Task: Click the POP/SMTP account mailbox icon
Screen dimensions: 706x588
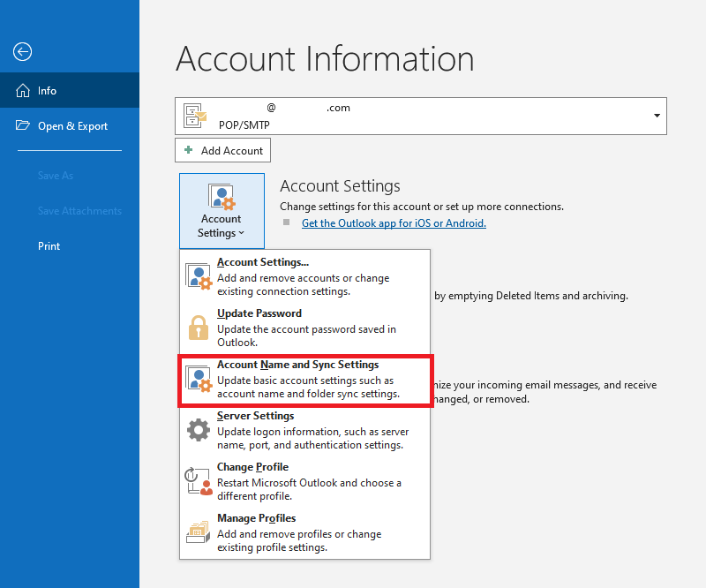Action: click(194, 116)
